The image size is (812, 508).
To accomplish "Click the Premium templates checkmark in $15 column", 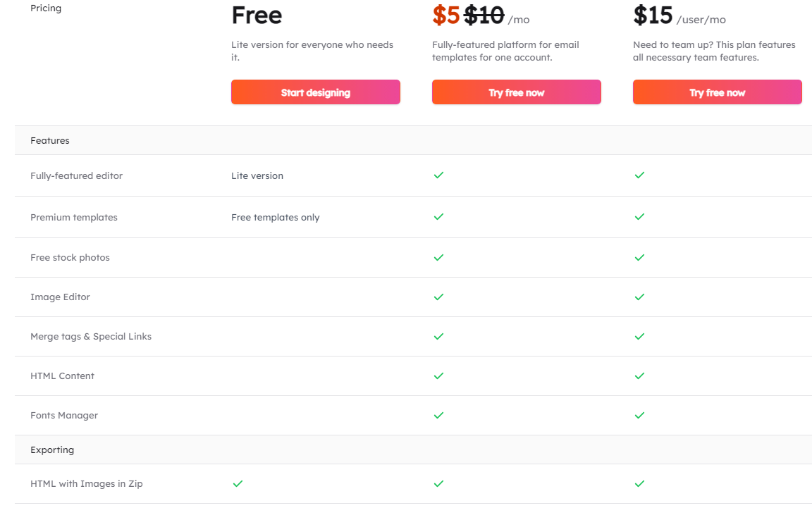I will (639, 217).
